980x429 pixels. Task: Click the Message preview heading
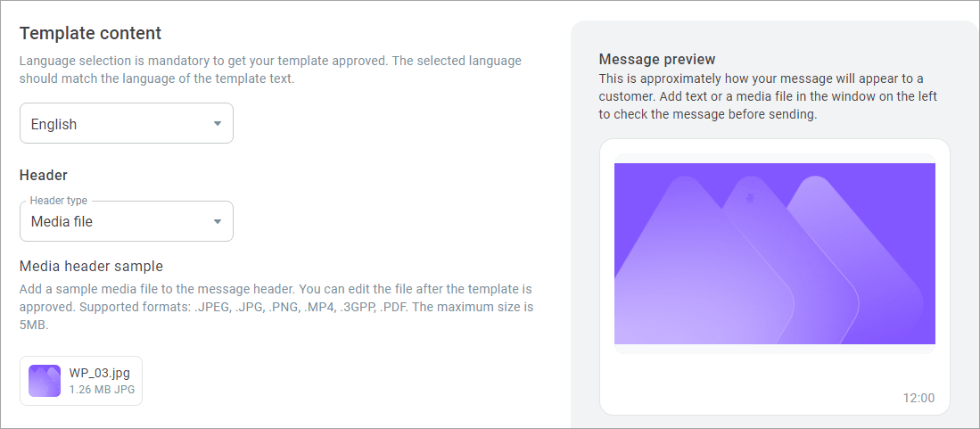coord(657,60)
